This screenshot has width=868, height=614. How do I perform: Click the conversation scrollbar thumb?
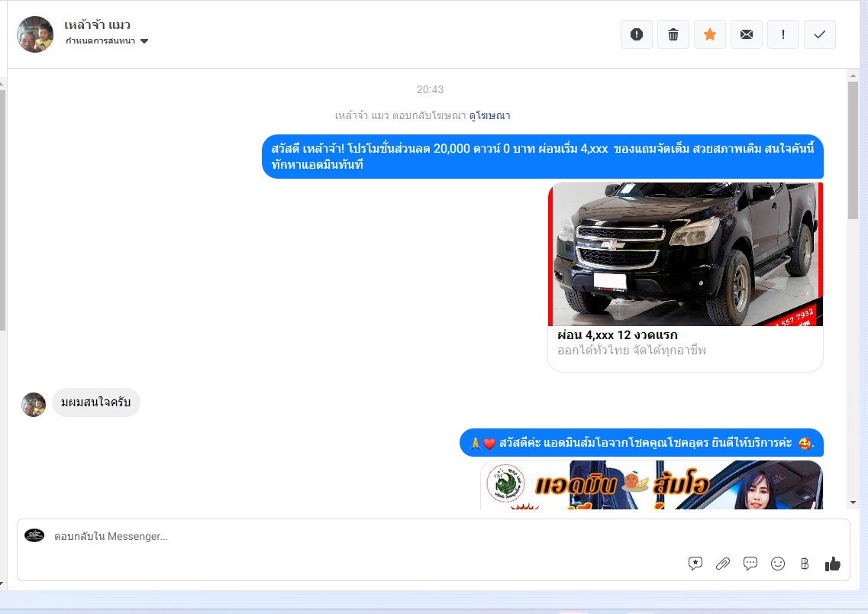tap(853, 150)
